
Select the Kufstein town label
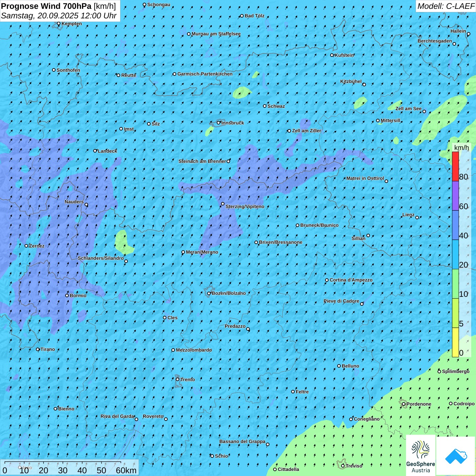(x=344, y=55)
